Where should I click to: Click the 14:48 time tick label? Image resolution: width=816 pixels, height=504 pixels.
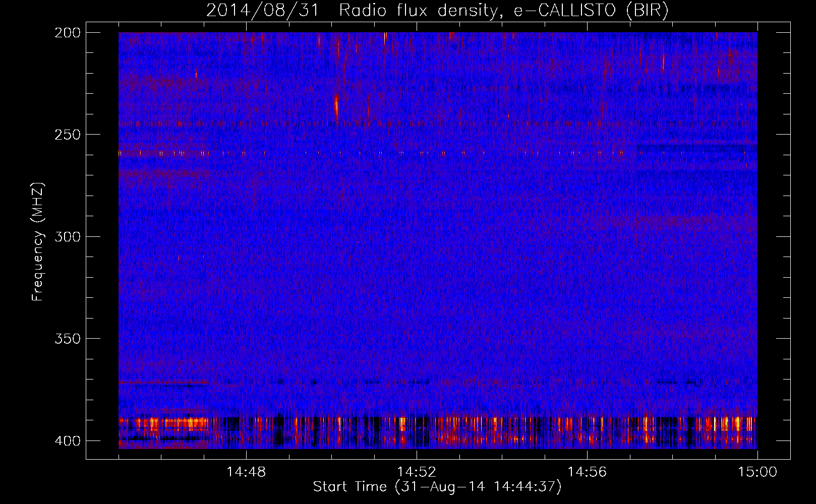pos(246,472)
